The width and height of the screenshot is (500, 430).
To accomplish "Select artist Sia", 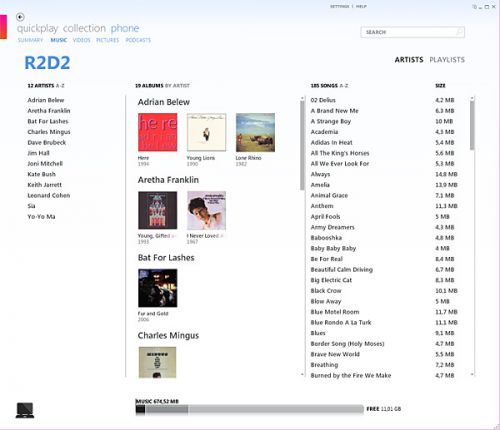I will pos(31,206).
